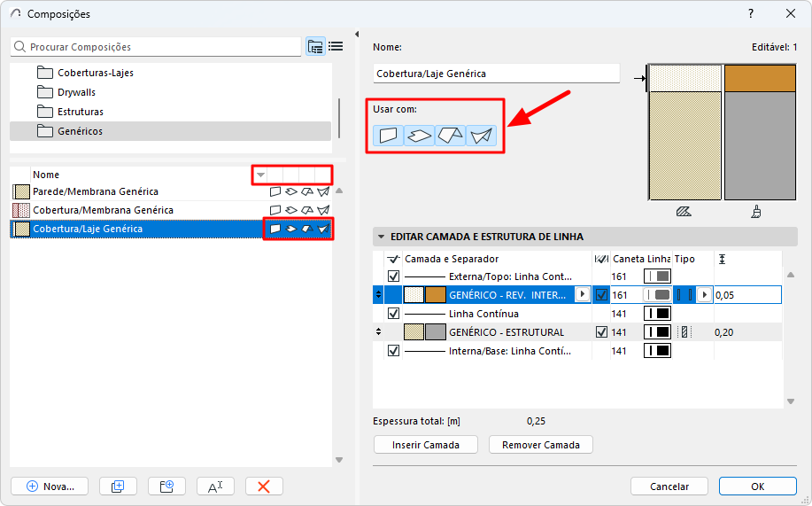
Task: Rename the selected composite
Action: (x=215, y=487)
